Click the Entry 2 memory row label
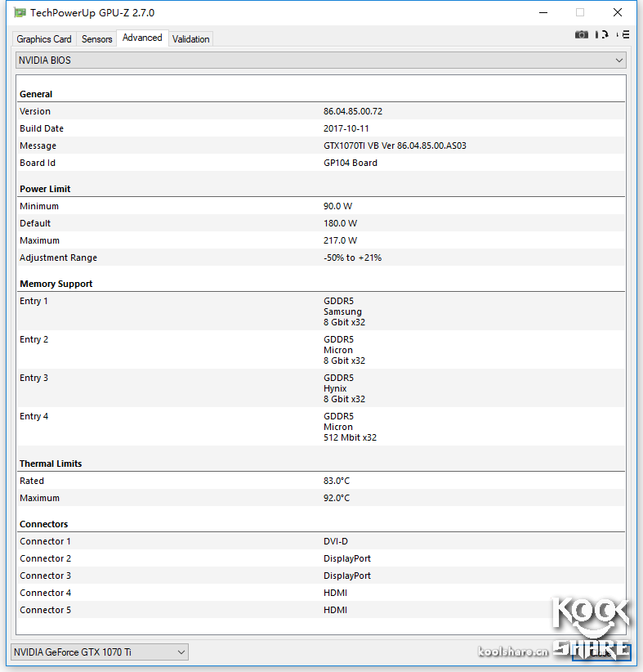Screen dimensions: 643x672 pyautogui.click(x=33, y=339)
